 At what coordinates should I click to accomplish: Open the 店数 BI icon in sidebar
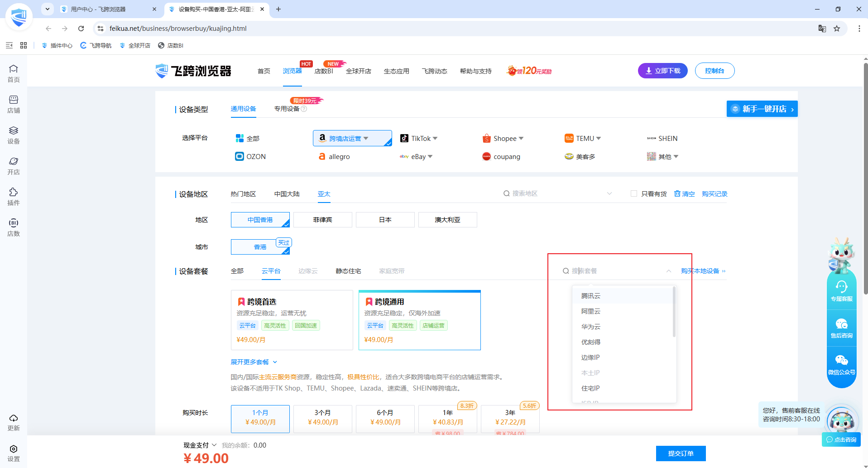14,227
